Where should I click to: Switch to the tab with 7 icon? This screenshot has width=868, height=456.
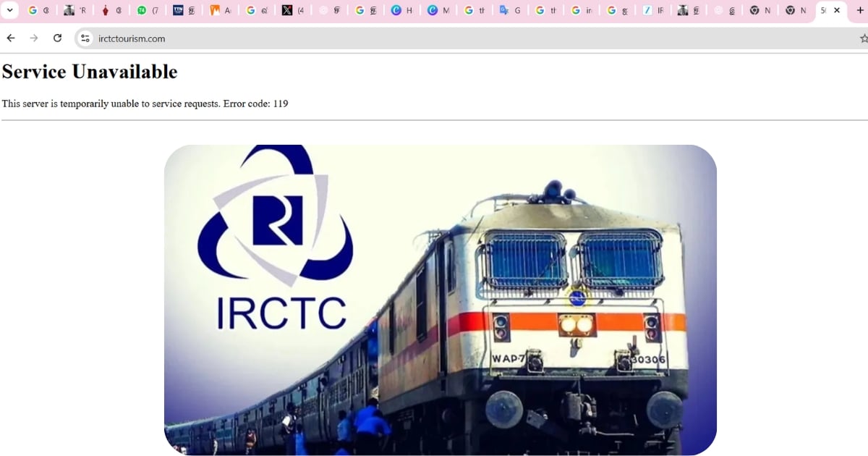[652, 10]
